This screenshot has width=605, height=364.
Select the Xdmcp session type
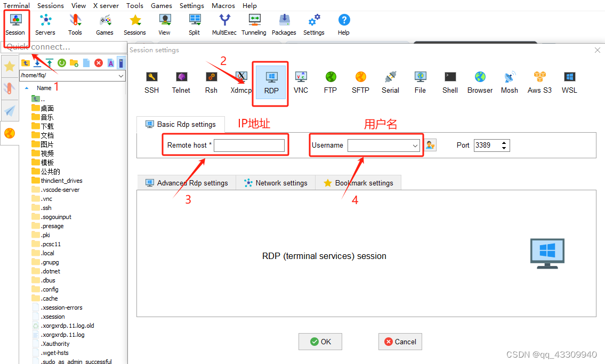tap(241, 83)
